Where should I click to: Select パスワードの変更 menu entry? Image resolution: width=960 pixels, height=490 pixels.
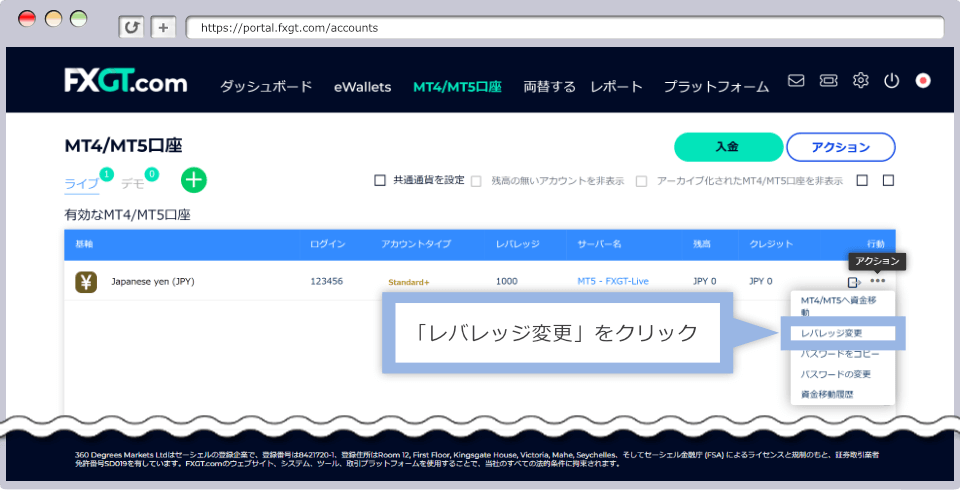836,374
